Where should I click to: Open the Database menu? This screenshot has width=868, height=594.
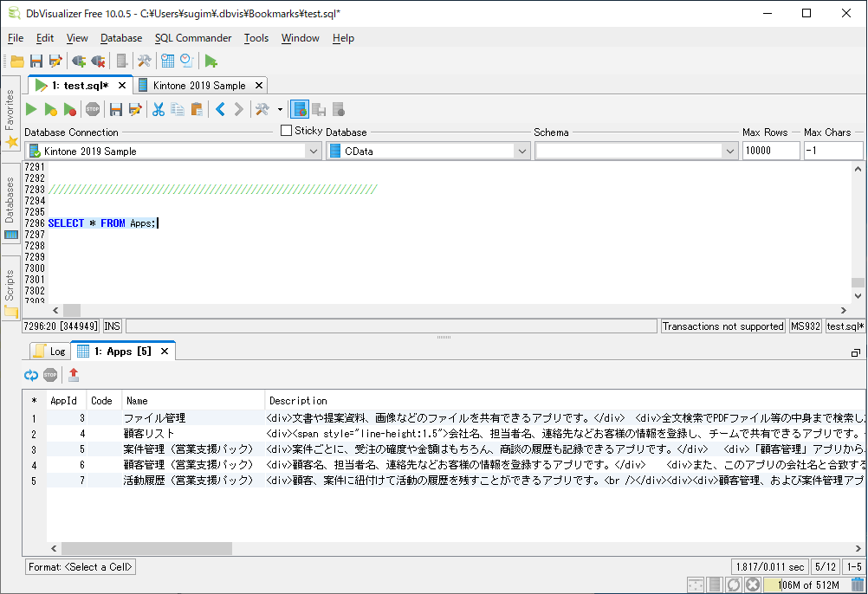point(121,38)
